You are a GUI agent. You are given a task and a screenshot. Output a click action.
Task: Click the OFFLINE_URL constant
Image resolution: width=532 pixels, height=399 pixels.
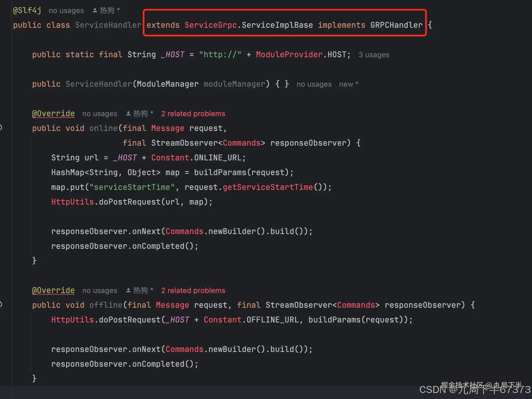click(272, 320)
